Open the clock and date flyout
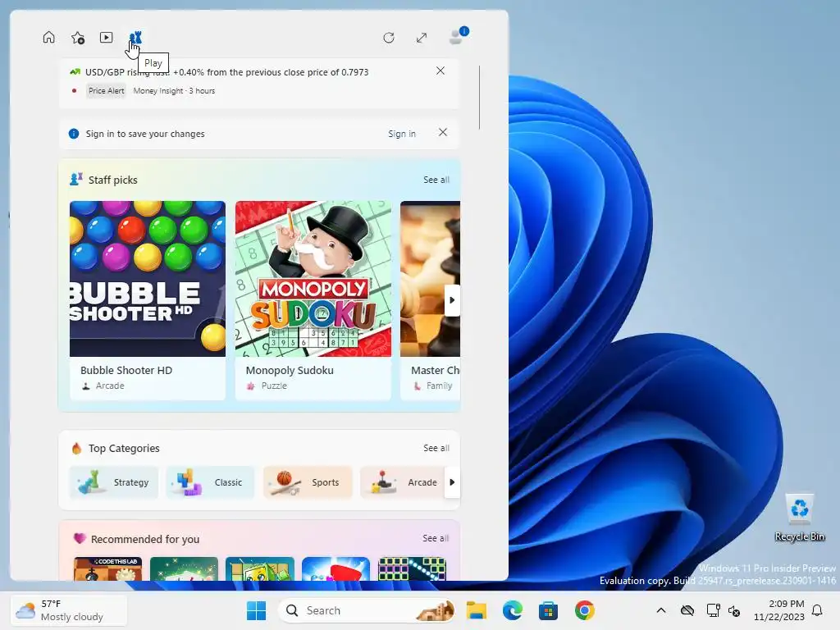 point(779,610)
